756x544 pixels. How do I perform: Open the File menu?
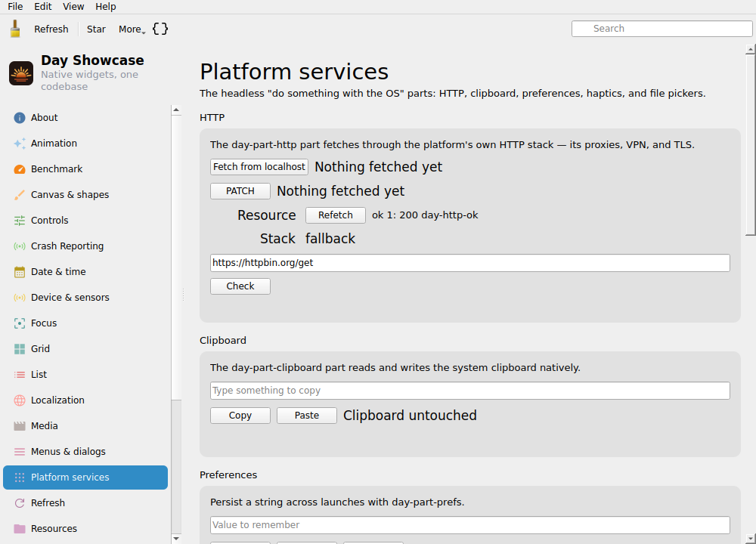point(15,7)
